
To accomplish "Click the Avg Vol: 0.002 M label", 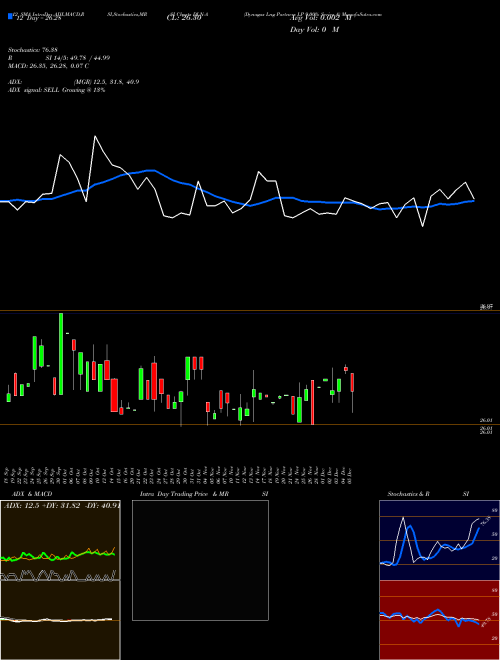I will pos(320,18).
